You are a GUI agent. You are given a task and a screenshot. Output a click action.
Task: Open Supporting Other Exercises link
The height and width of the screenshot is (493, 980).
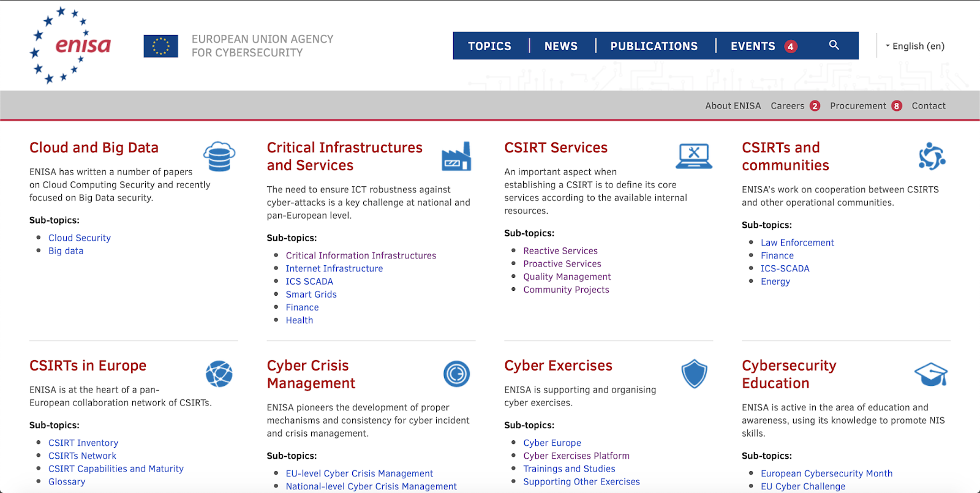click(x=581, y=481)
